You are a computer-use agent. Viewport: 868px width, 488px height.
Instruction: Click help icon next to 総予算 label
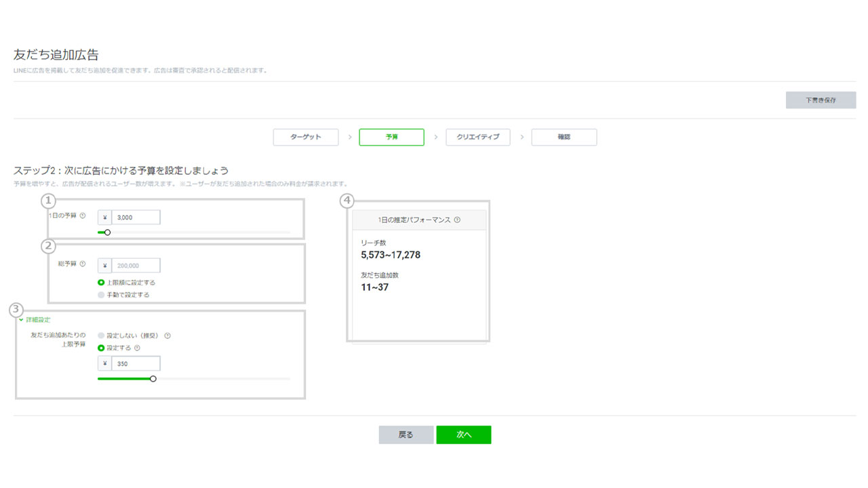(83, 265)
